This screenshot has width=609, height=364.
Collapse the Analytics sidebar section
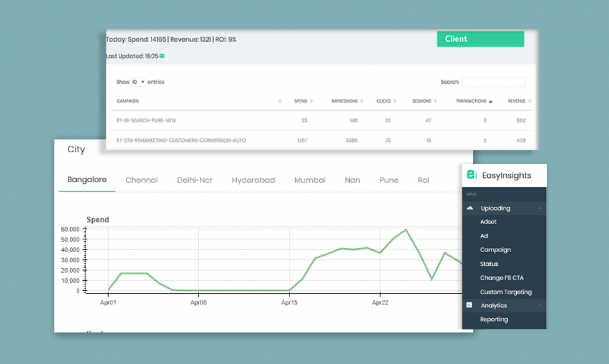539,306
